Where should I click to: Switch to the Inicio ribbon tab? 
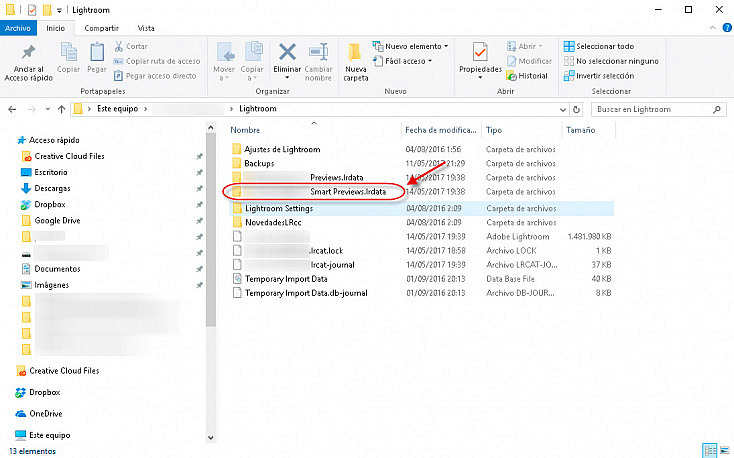tap(55, 28)
